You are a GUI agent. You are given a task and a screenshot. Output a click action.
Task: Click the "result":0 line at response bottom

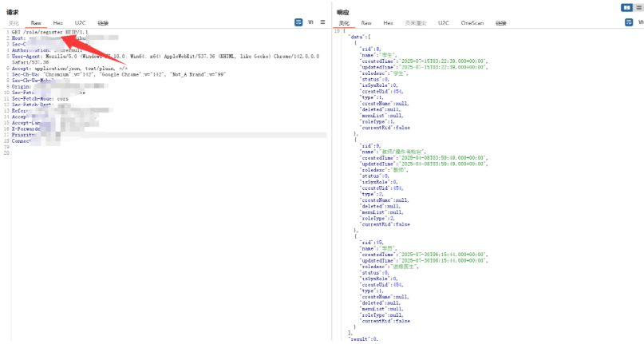(x=363, y=339)
